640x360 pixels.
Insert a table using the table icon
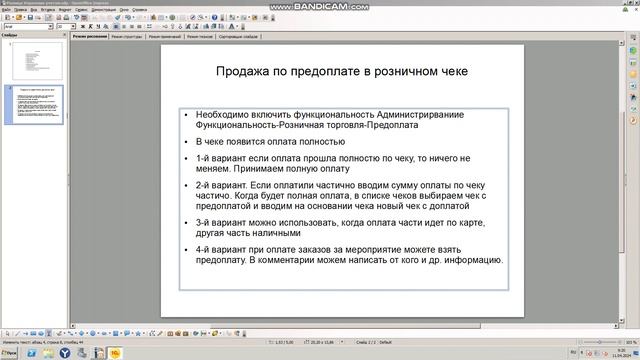click(x=161, y=18)
